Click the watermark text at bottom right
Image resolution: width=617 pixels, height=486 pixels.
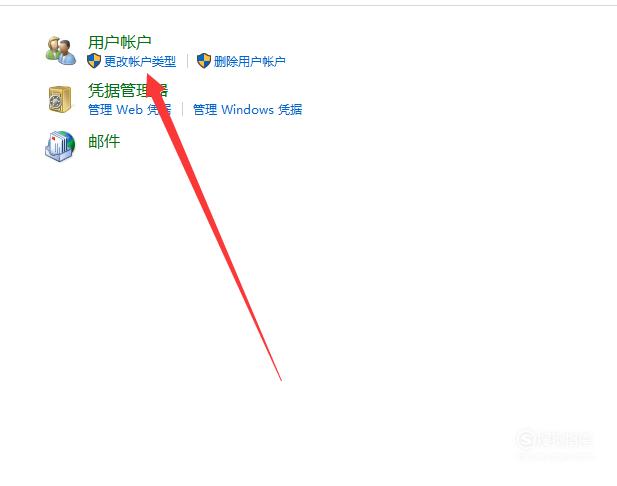[564, 440]
